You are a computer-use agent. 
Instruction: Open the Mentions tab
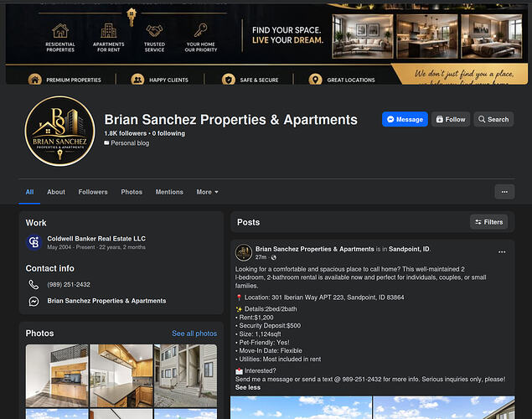(169, 192)
